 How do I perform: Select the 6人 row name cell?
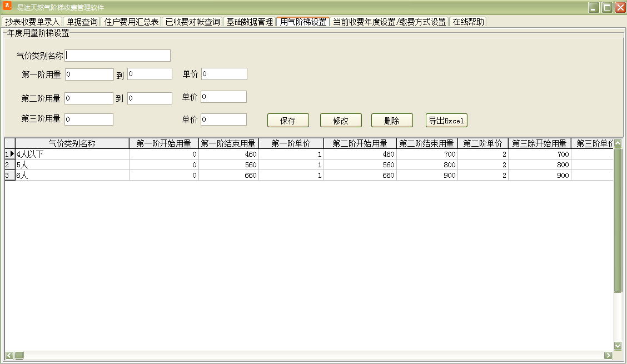point(72,175)
